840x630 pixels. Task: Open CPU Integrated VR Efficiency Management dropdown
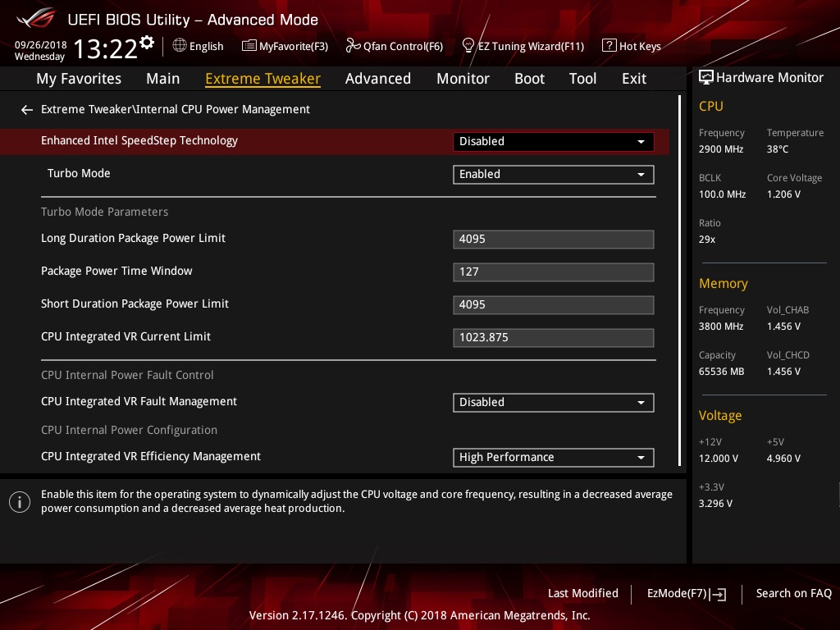554,458
